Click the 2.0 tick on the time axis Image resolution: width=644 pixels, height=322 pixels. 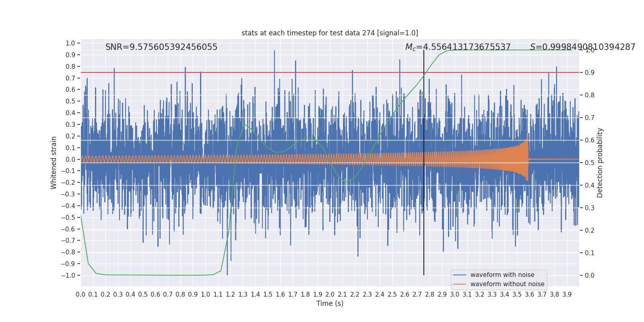(x=330, y=295)
